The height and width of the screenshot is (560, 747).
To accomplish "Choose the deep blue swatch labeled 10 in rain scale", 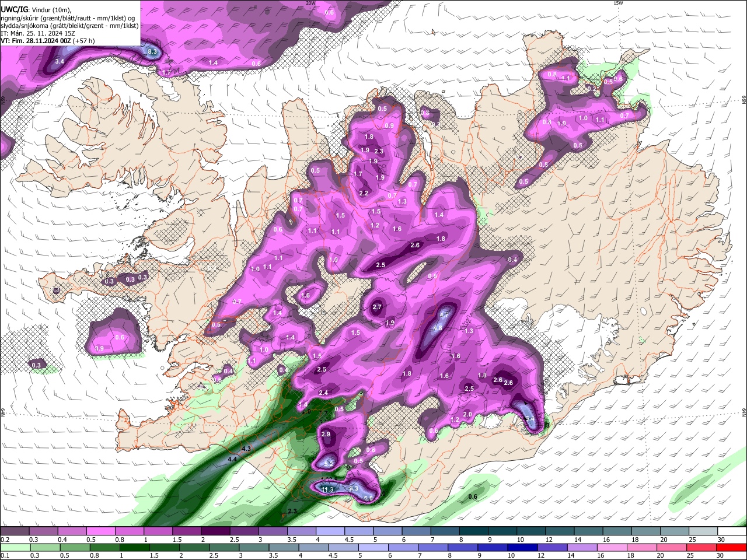I will coord(522,547).
